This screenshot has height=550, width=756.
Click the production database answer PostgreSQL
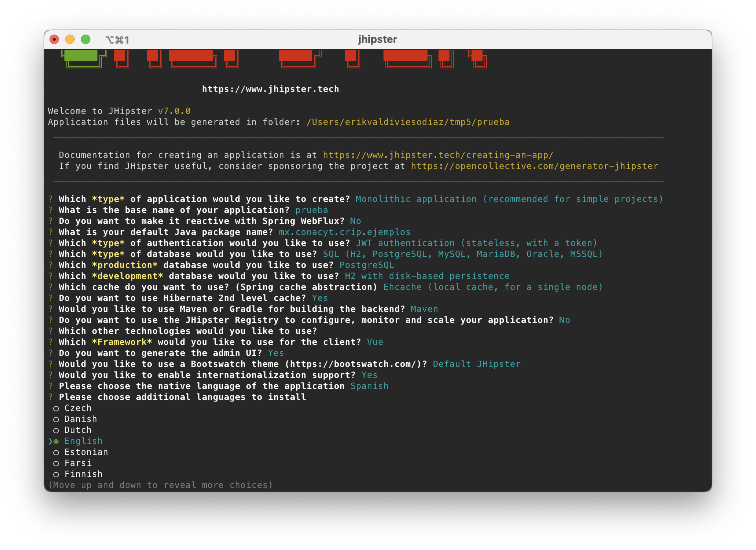pos(367,265)
